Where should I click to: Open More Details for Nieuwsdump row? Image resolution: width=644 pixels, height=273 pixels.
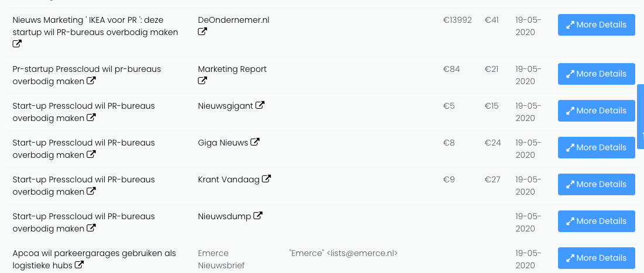(596, 222)
